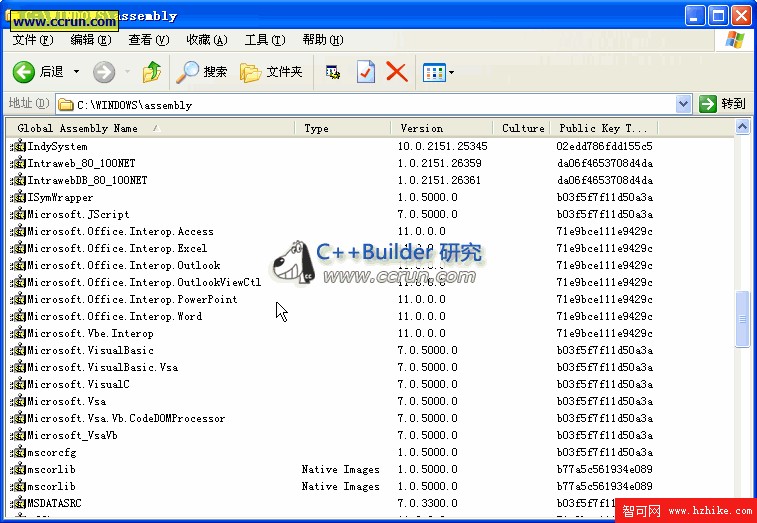This screenshot has width=757, height=523.
Task: Sort by Culture column header
Action: pyautogui.click(x=522, y=128)
